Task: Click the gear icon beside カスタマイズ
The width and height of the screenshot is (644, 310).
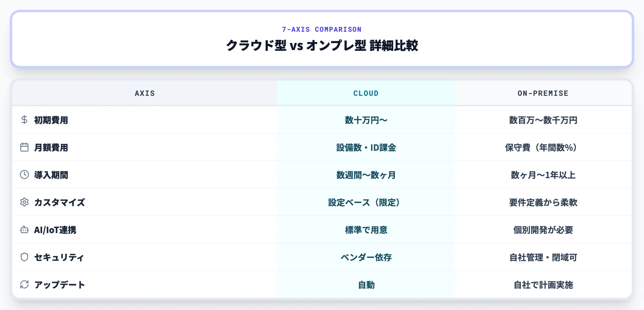Action: tap(24, 203)
